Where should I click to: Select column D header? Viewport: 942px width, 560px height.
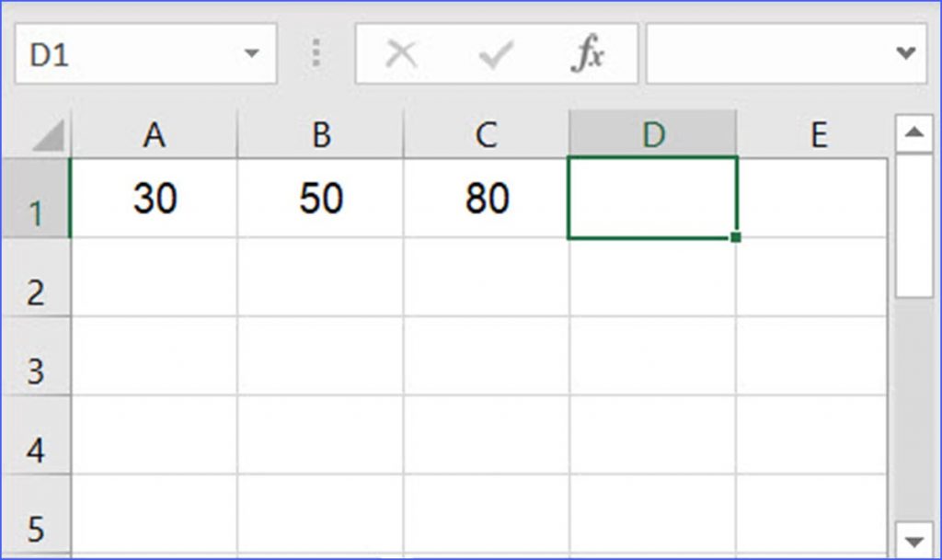tap(653, 132)
